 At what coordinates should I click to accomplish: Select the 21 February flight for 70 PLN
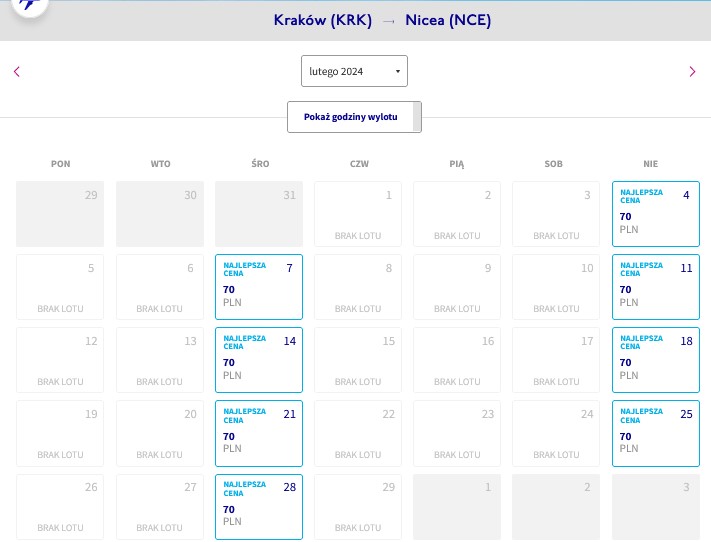pyautogui.click(x=259, y=434)
